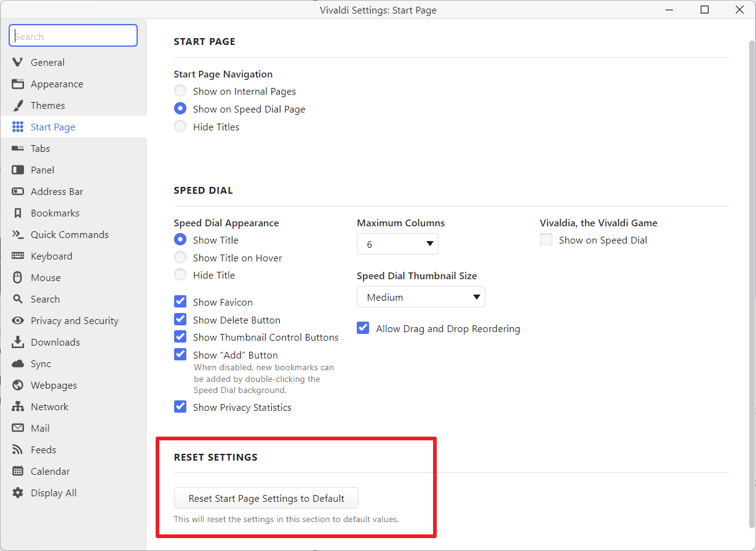Click the settings Search field

click(x=73, y=36)
